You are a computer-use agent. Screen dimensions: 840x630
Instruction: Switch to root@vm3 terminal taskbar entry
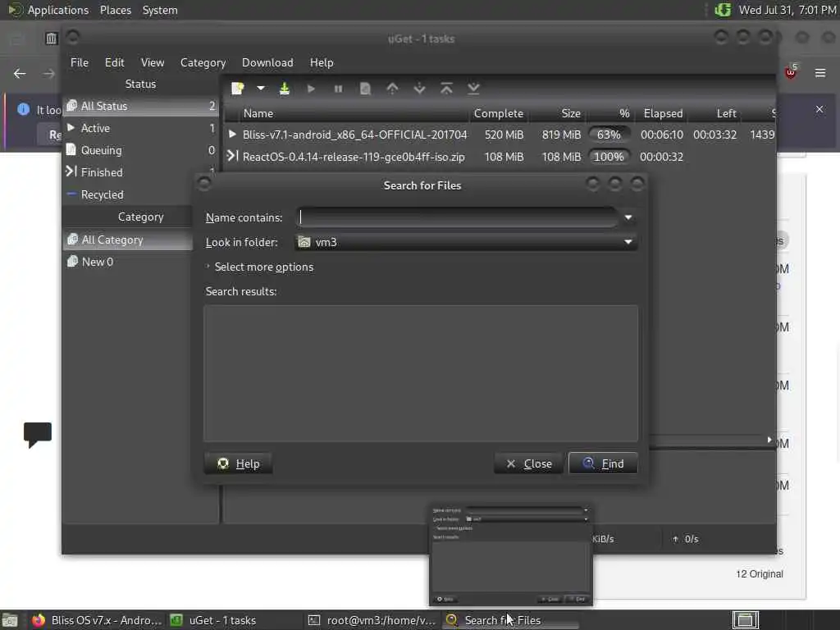pos(372,620)
